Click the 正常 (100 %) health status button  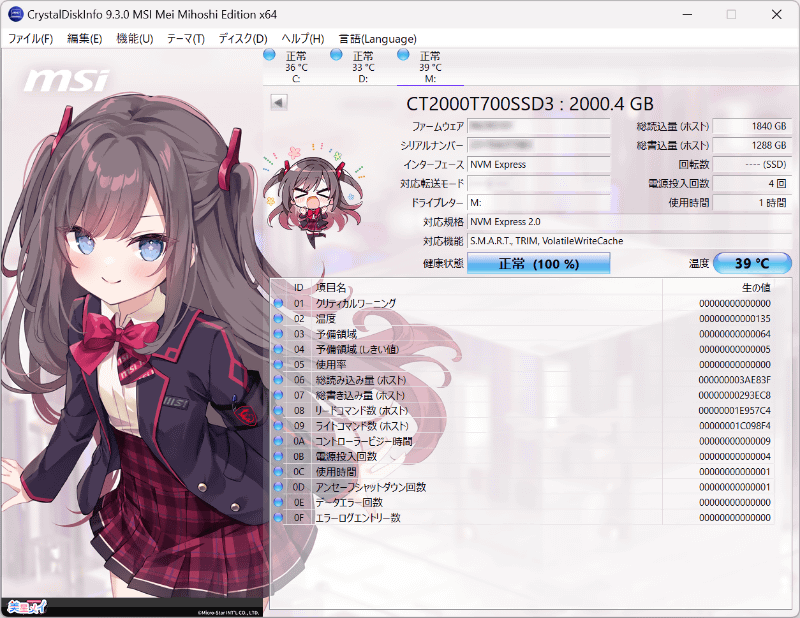[538, 263]
